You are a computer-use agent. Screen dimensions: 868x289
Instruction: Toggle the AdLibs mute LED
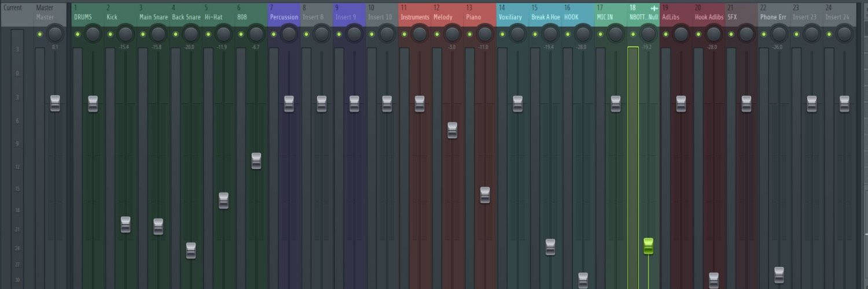pyautogui.click(x=666, y=34)
